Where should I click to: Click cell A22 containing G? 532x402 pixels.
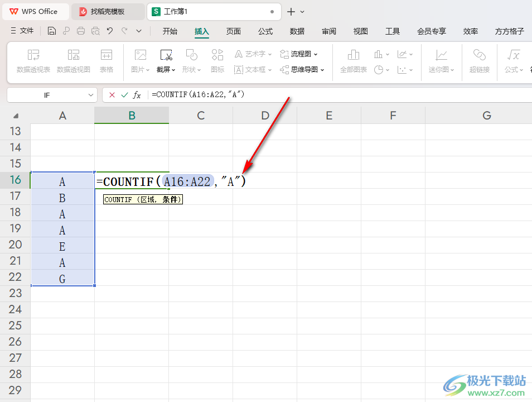(62, 278)
